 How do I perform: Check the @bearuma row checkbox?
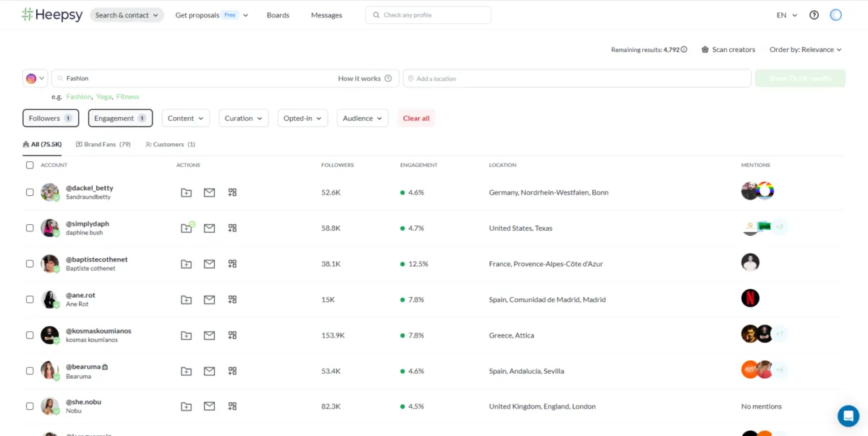click(30, 371)
